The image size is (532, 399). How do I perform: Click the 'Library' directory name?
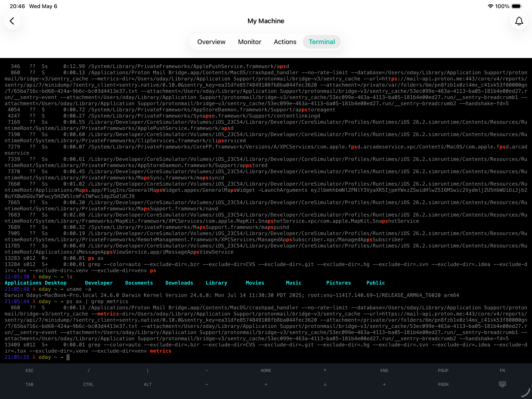coord(217,283)
